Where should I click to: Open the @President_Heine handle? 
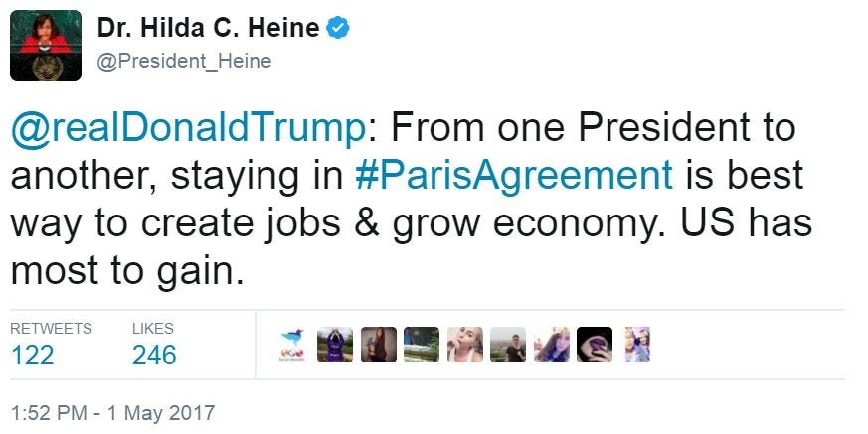tap(184, 61)
